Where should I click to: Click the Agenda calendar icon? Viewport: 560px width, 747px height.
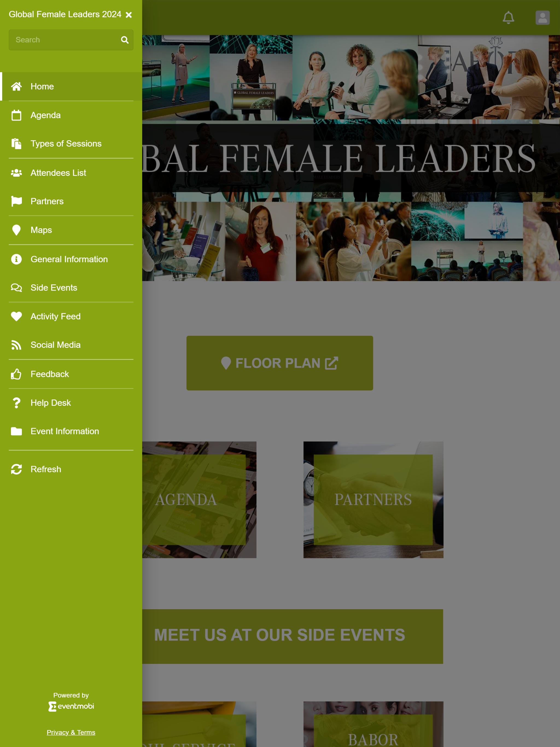pyautogui.click(x=16, y=115)
